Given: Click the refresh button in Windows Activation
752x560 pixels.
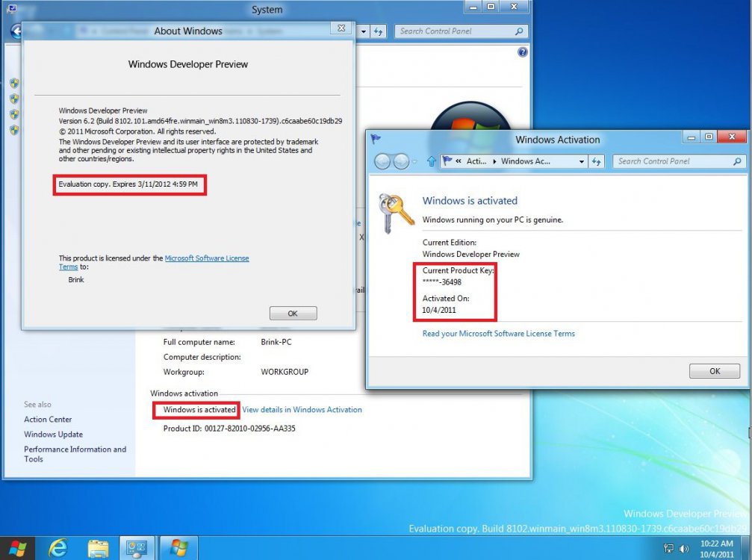Looking at the screenshot, I should (x=597, y=161).
